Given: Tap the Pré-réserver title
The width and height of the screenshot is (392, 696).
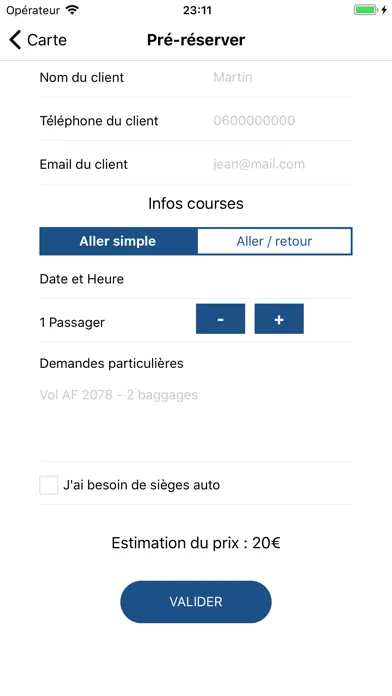Looking at the screenshot, I should click(x=196, y=40).
